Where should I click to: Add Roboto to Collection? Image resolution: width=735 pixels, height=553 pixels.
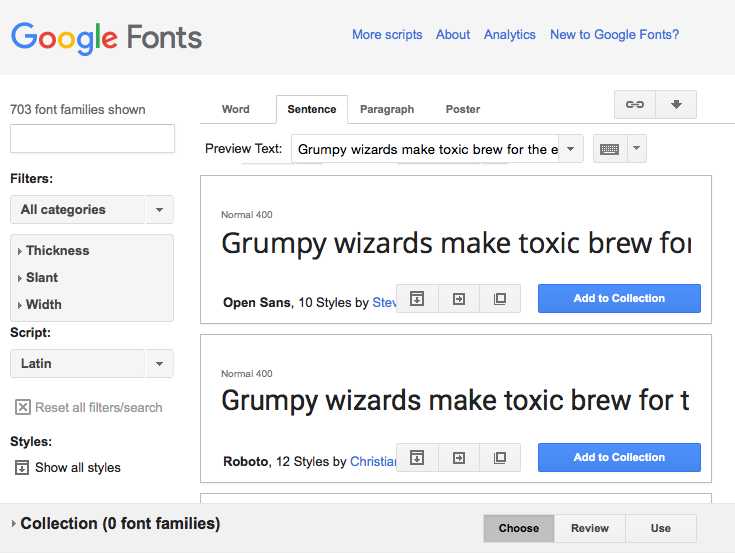click(x=619, y=457)
